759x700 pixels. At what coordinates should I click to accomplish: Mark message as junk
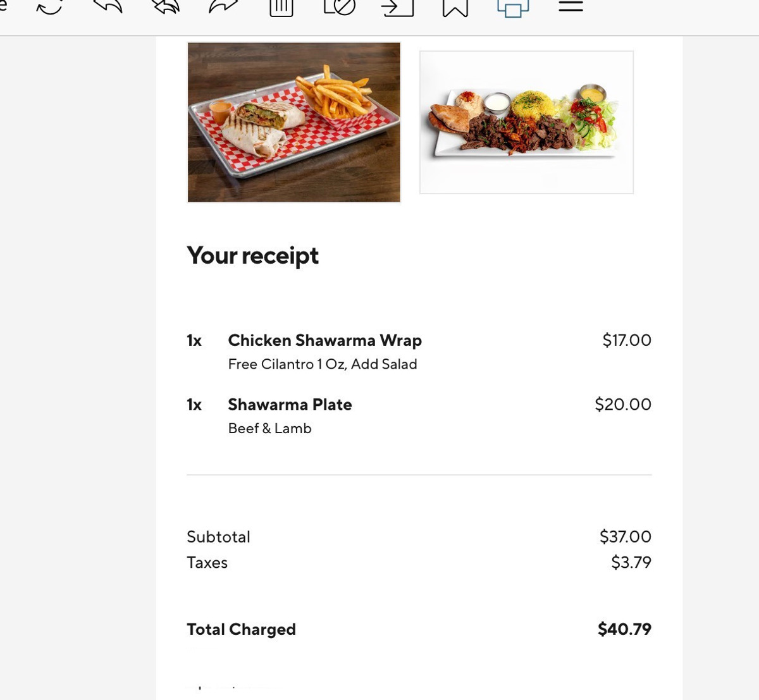340,7
